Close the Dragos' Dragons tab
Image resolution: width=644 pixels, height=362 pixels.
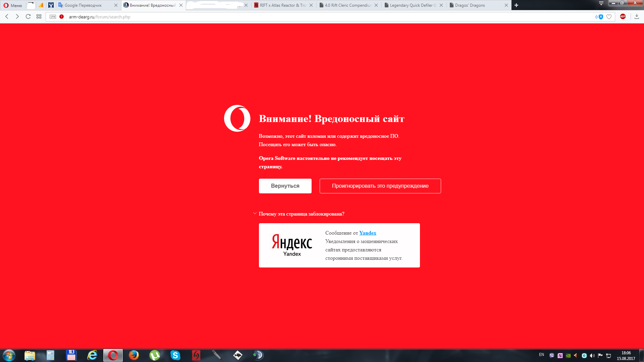(506, 5)
